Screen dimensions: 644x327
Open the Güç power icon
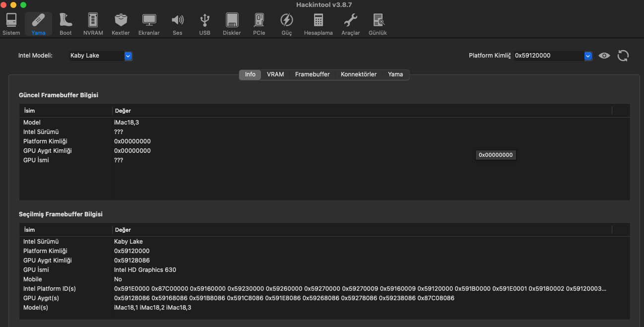287,24
